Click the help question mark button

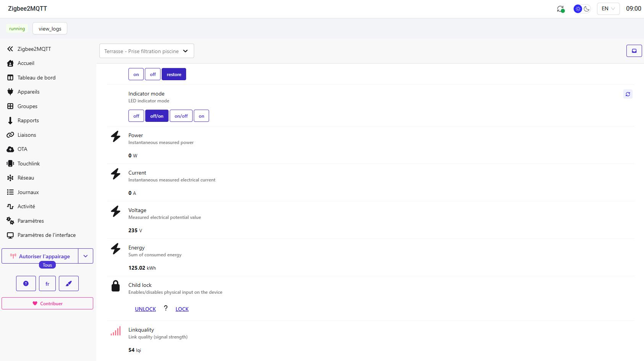point(26,283)
